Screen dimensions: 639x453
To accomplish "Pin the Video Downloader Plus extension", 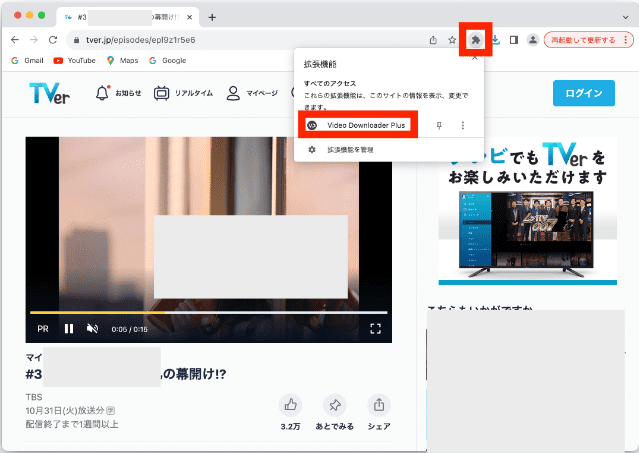I will [x=439, y=125].
